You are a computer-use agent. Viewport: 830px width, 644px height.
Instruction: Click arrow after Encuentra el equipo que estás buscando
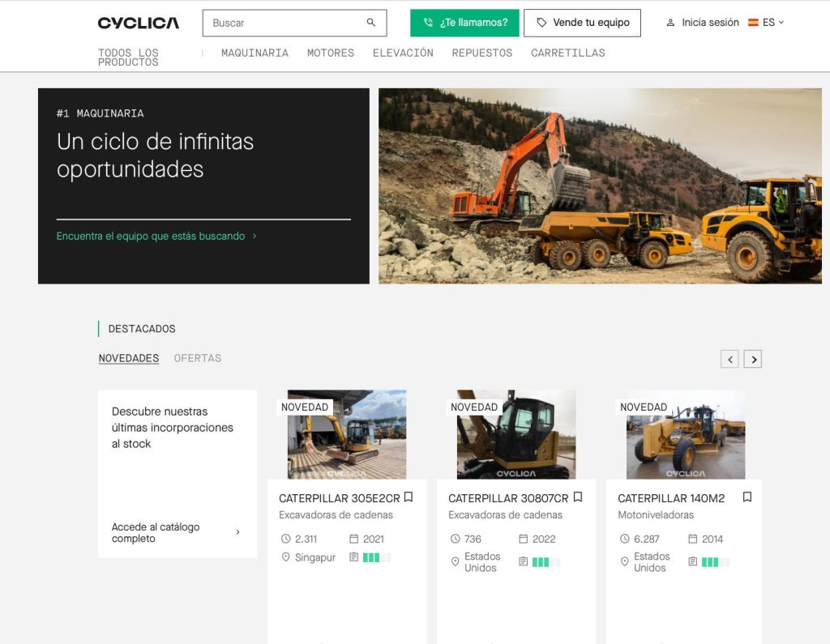[x=255, y=236]
